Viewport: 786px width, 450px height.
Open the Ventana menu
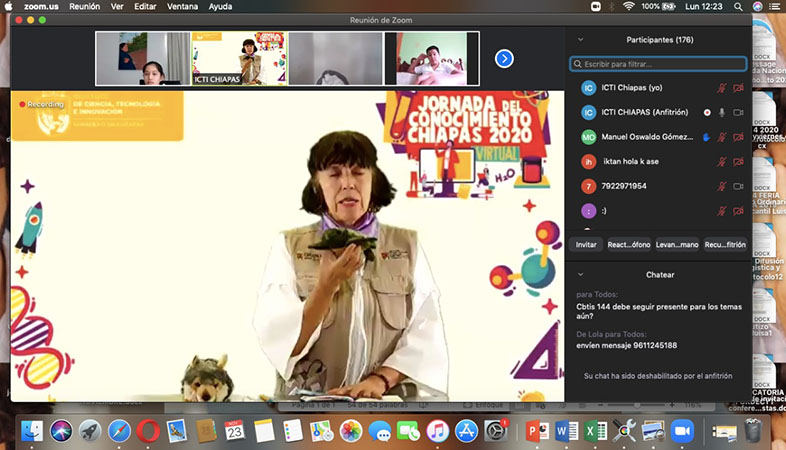(x=182, y=7)
